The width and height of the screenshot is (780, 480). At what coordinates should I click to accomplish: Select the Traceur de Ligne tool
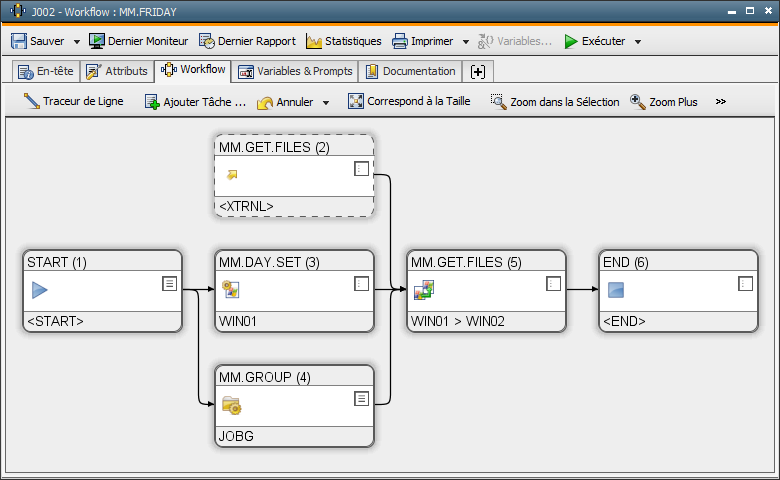tap(73, 101)
